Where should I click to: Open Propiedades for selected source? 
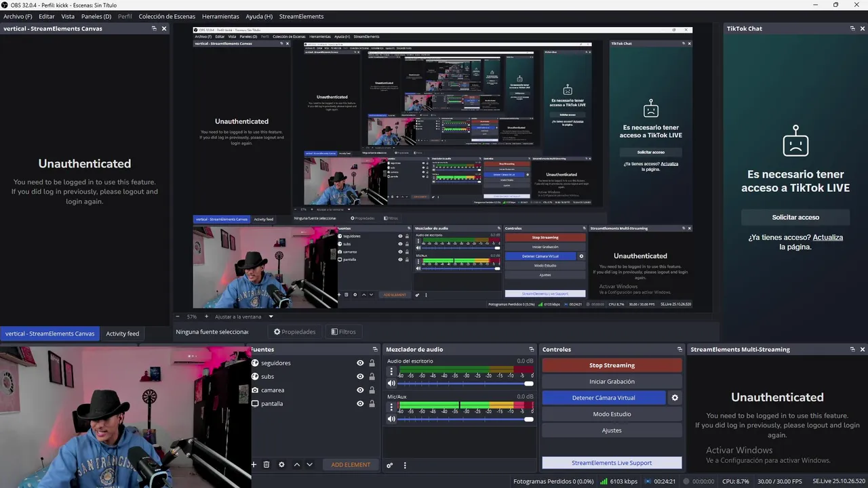pyautogui.click(x=295, y=332)
